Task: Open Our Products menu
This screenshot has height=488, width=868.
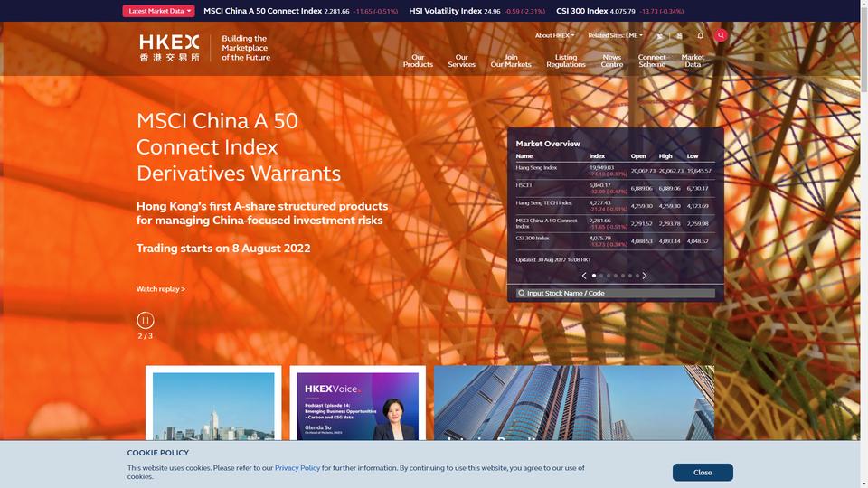Action: coord(418,61)
